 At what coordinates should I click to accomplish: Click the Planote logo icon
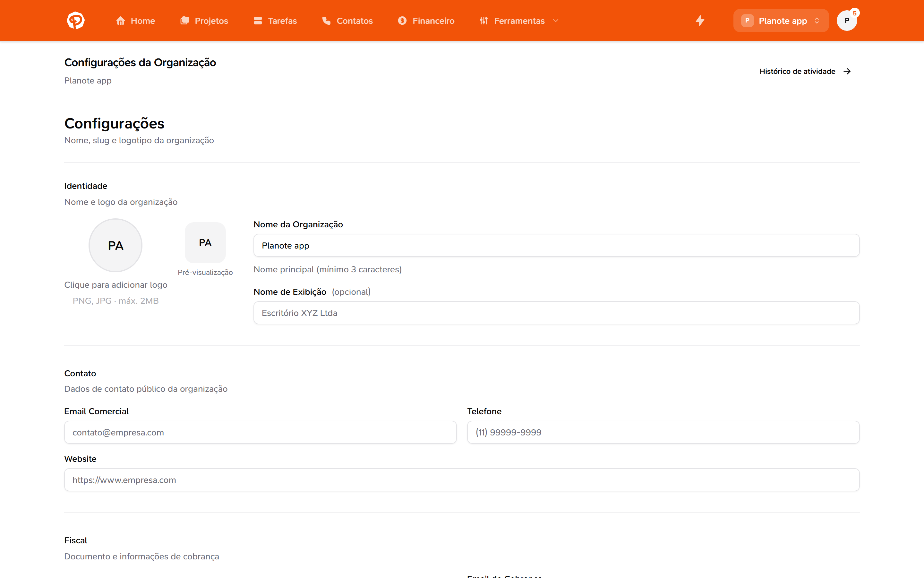pyautogui.click(x=76, y=21)
